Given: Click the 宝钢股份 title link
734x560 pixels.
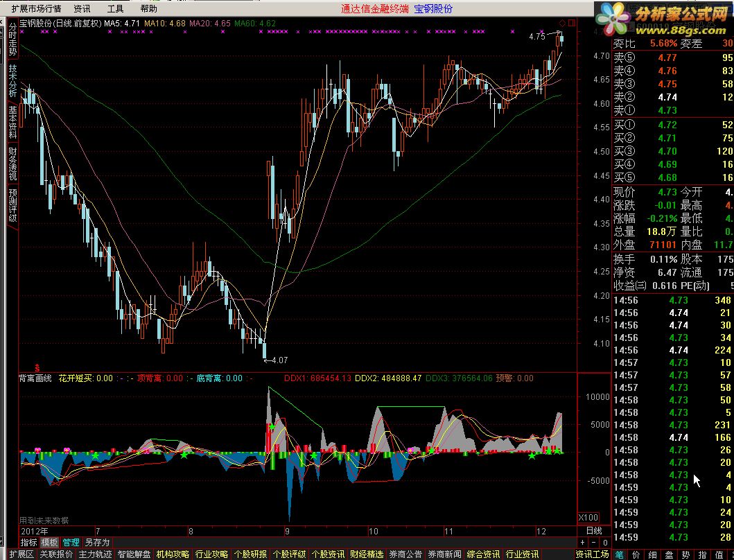Looking at the screenshot, I should pos(433,8).
